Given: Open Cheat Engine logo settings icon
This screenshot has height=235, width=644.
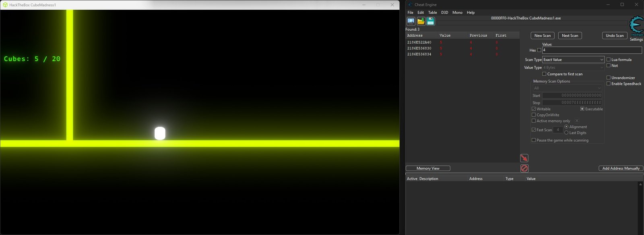Looking at the screenshot, I should point(636,26).
